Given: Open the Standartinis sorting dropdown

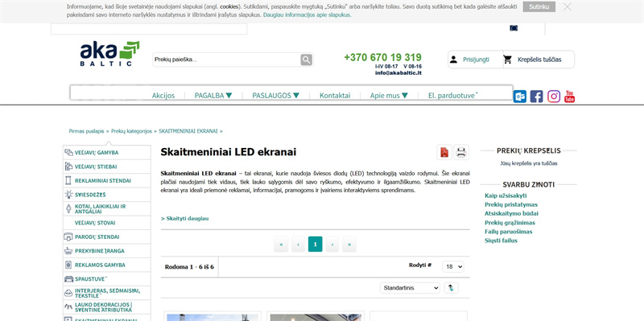Looking at the screenshot, I should point(410,288).
